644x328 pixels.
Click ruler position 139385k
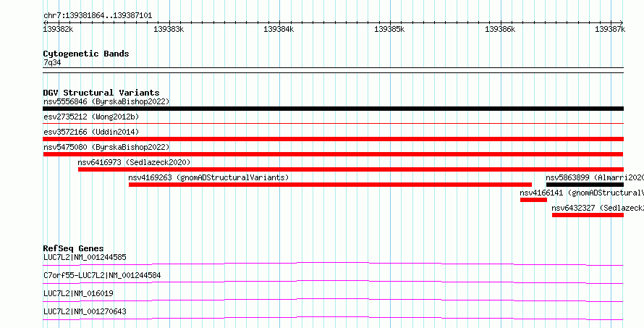pos(389,29)
